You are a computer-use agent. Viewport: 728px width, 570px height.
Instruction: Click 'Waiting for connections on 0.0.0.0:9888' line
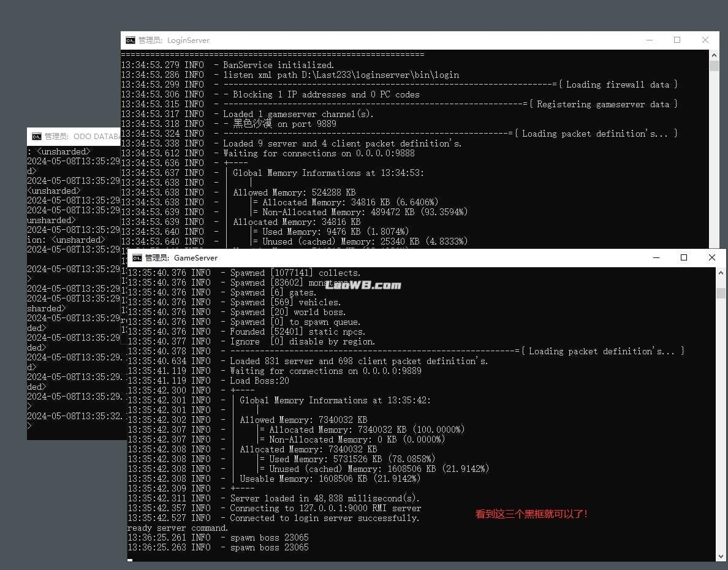268,153
